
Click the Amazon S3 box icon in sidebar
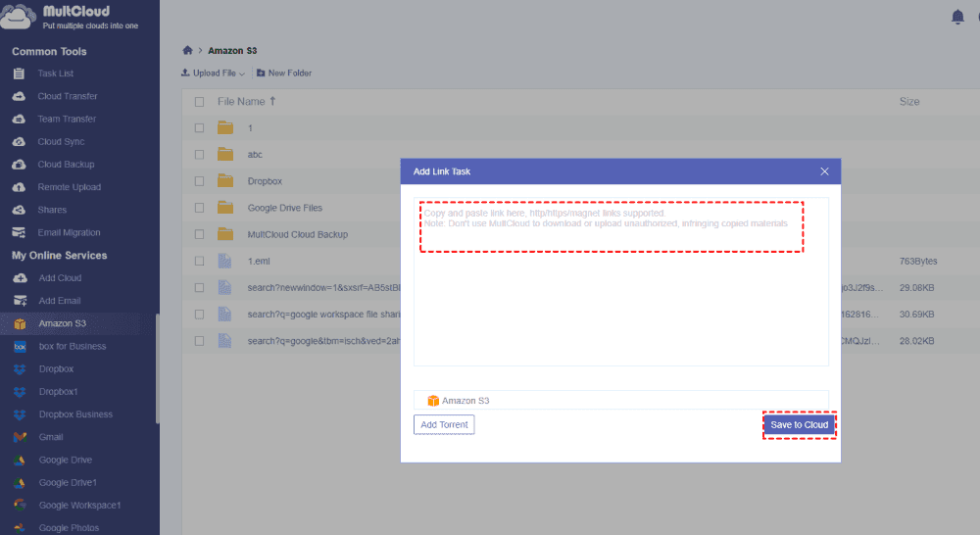(20, 323)
